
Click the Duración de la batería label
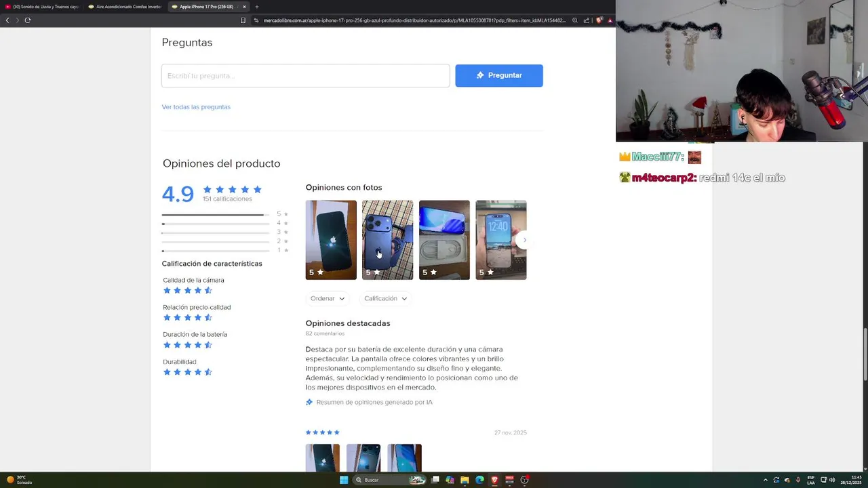195,334
